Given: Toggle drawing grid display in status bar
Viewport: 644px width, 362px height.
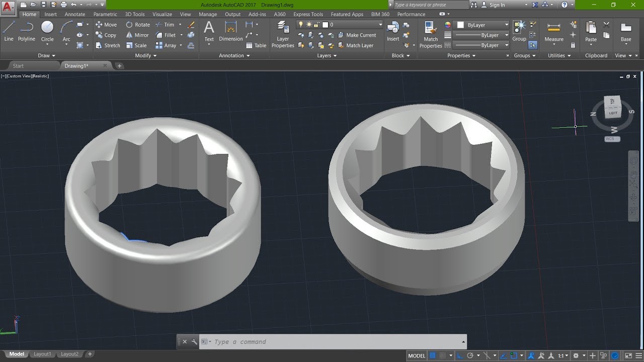Looking at the screenshot, I should point(432,355).
